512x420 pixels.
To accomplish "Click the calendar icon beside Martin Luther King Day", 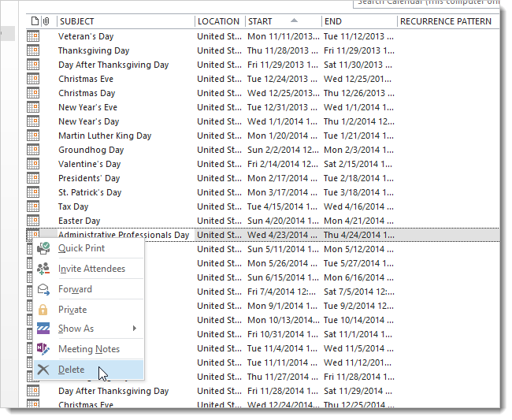I will 33,136.
